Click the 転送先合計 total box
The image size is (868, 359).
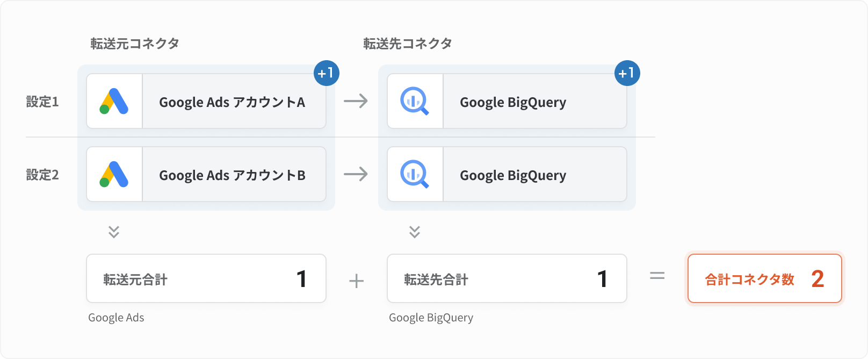[507, 278]
